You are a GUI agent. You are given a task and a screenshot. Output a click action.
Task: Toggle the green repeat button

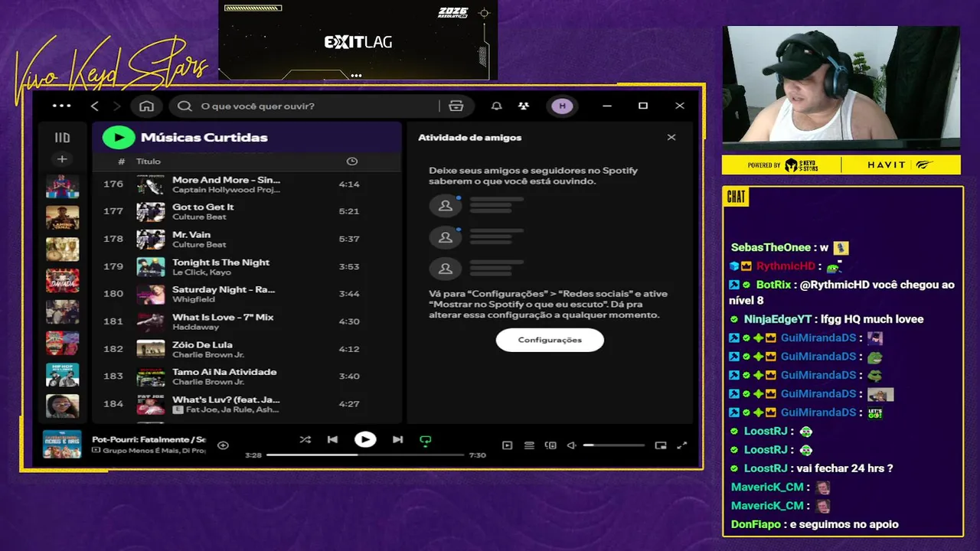coord(425,440)
